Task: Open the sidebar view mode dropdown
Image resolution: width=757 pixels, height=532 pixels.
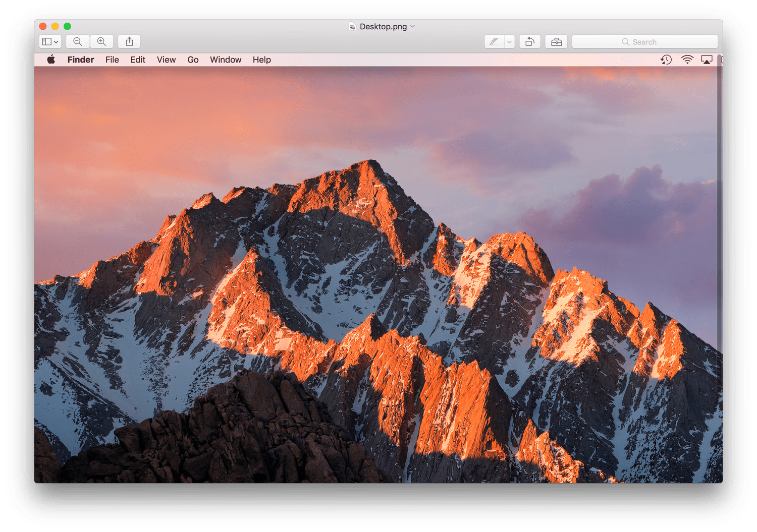Action: [50, 42]
